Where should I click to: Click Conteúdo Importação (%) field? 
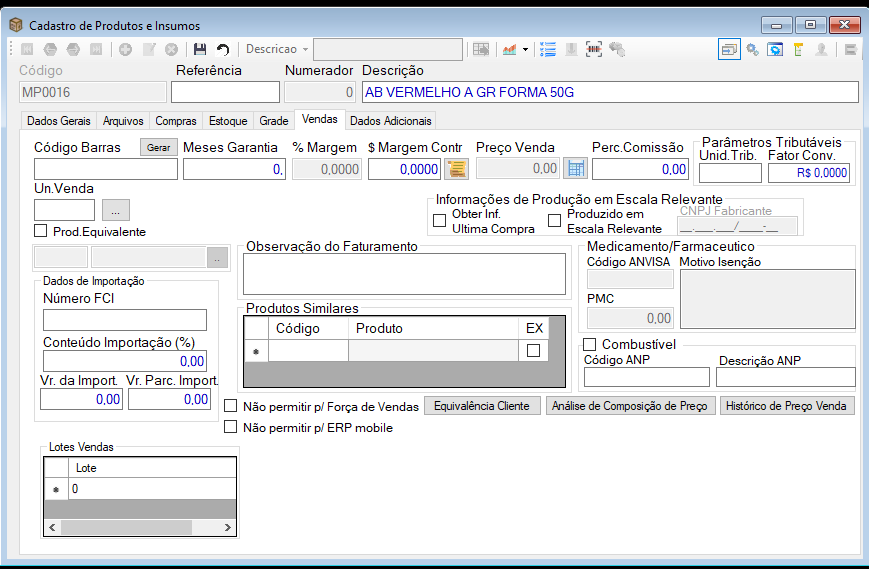125,361
